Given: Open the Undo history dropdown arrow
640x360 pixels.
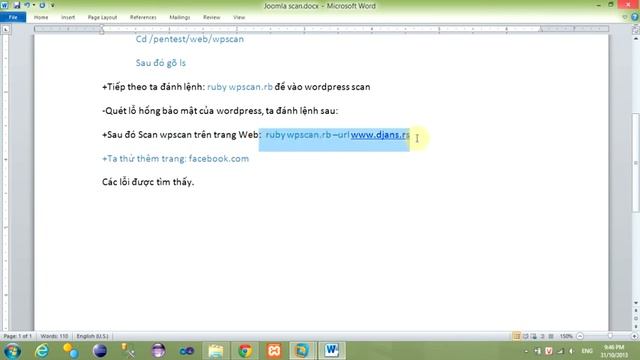Looking at the screenshot, I should coord(33,5).
